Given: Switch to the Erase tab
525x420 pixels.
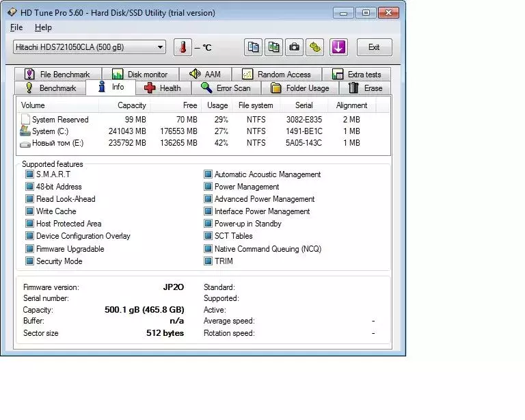Looking at the screenshot, I should pos(365,88).
